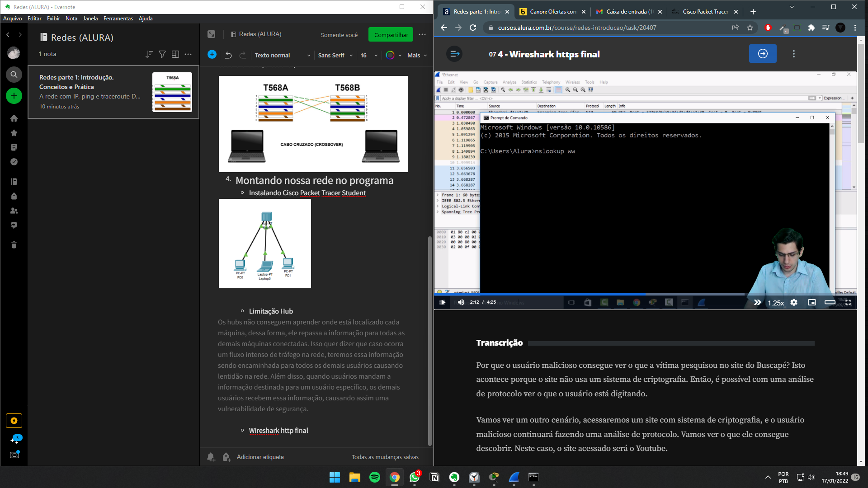Open WhatsApp from the Windows taskbar
Image resolution: width=868 pixels, height=488 pixels.
(x=415, y=477)
